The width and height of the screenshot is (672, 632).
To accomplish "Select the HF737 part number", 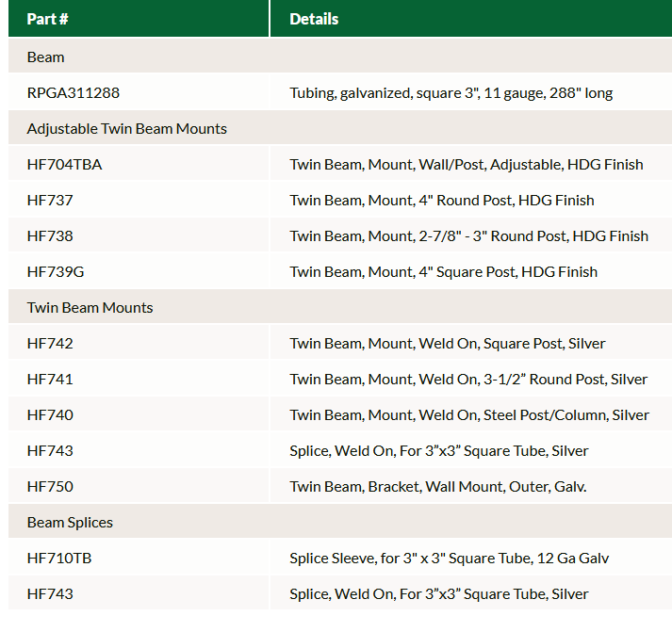I will pos(50,200).
